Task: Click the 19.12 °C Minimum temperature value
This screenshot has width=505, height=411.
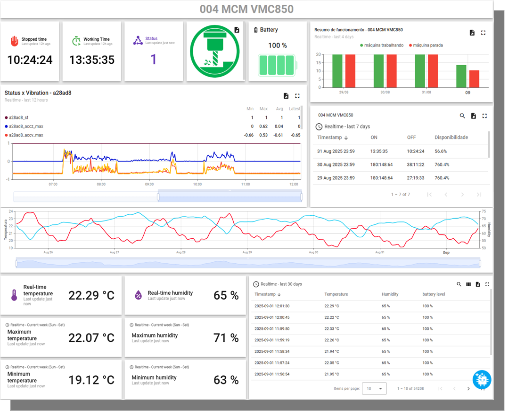Action: click(x=91, y=380)
